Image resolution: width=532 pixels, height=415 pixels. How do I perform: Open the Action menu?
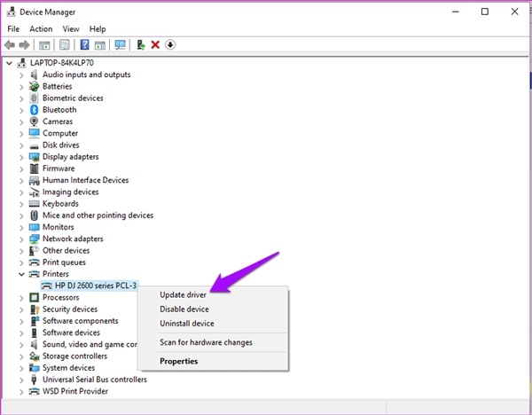point(41,29)
